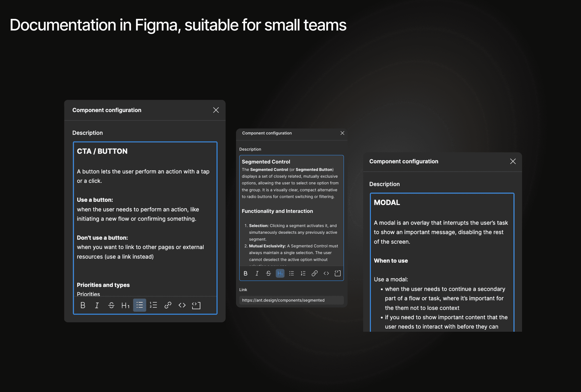581x392 pixels.
Task: Insert code block in CTA / BUTTON editor
Action: [196, 305]
